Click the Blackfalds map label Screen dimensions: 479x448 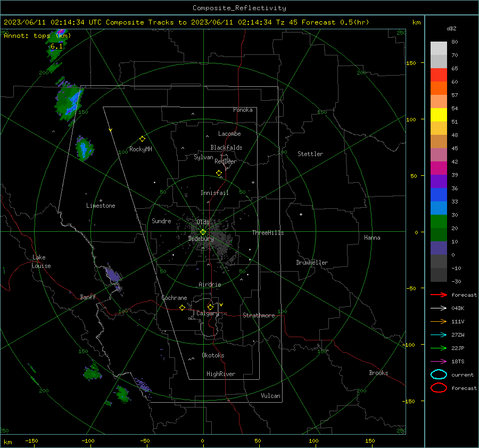(226, 148)
